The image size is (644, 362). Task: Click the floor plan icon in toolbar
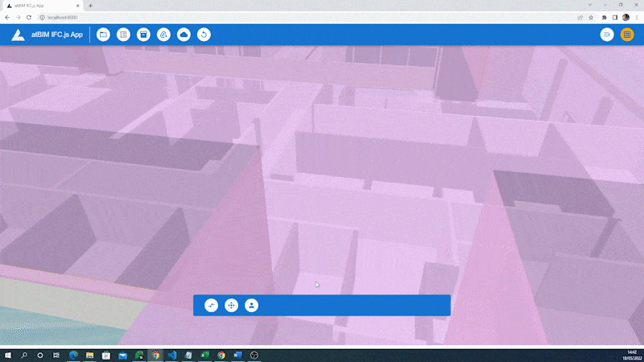click(123, 35)
